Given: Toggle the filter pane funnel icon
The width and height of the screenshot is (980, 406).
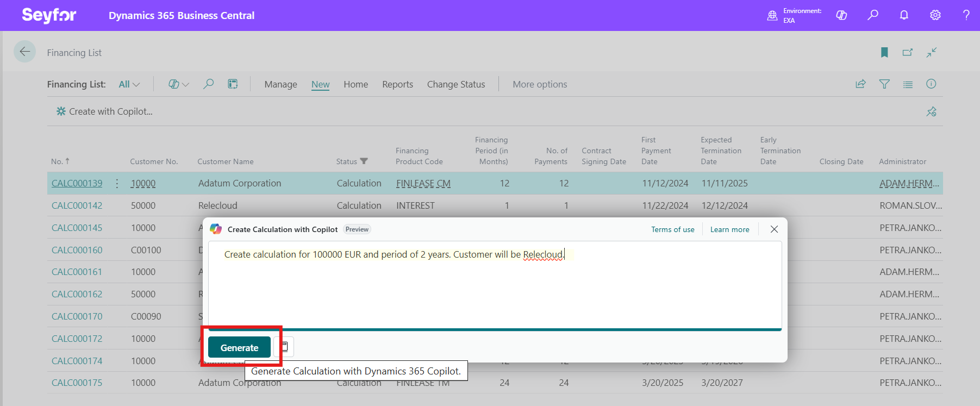Looking at the screenshot, I should coord(884,84).
